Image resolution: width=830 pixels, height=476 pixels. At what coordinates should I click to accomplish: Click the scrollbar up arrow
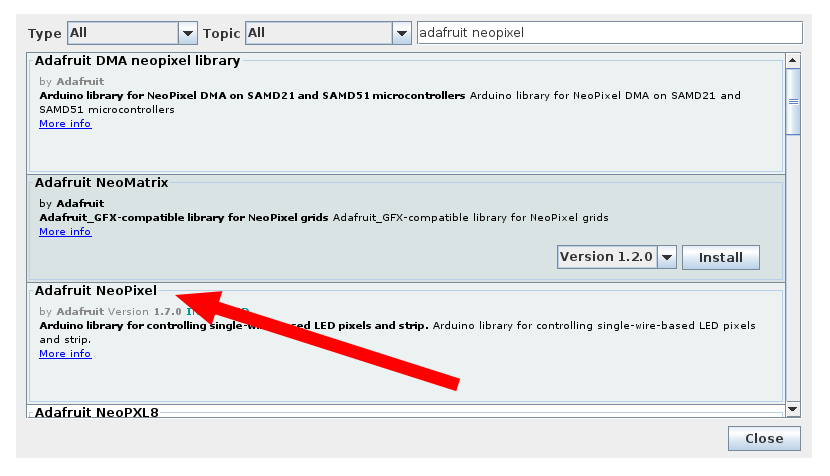click(792, 60)
